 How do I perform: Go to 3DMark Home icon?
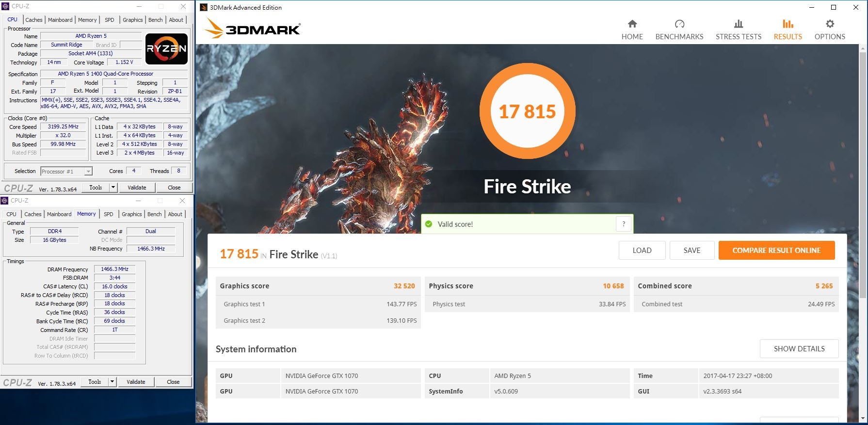[632, 24]
